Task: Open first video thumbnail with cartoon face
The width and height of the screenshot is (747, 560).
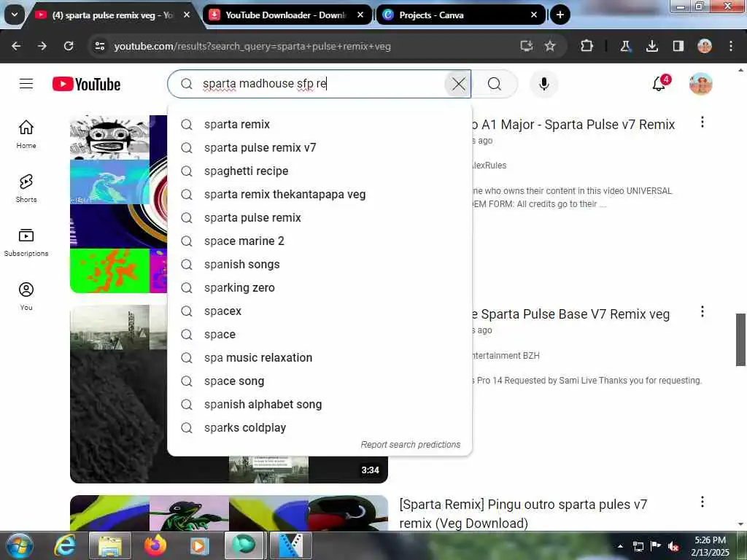Action: pos(118,204)
